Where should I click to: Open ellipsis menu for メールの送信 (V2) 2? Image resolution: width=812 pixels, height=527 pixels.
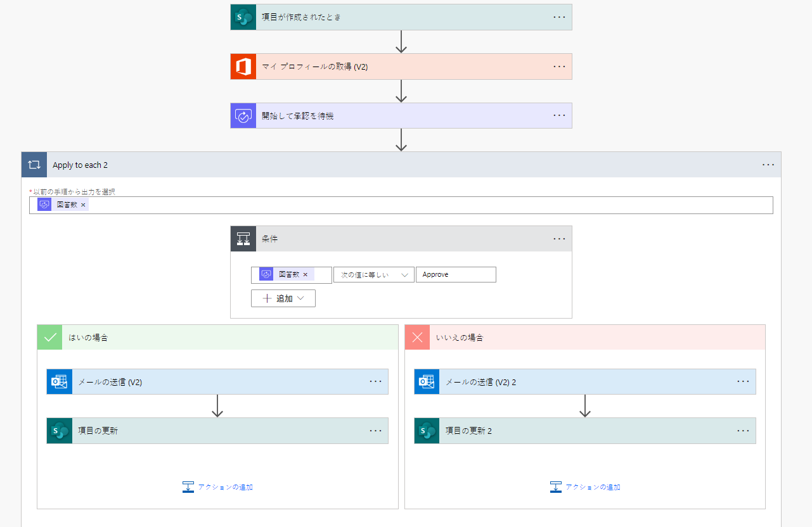(743, 382)
